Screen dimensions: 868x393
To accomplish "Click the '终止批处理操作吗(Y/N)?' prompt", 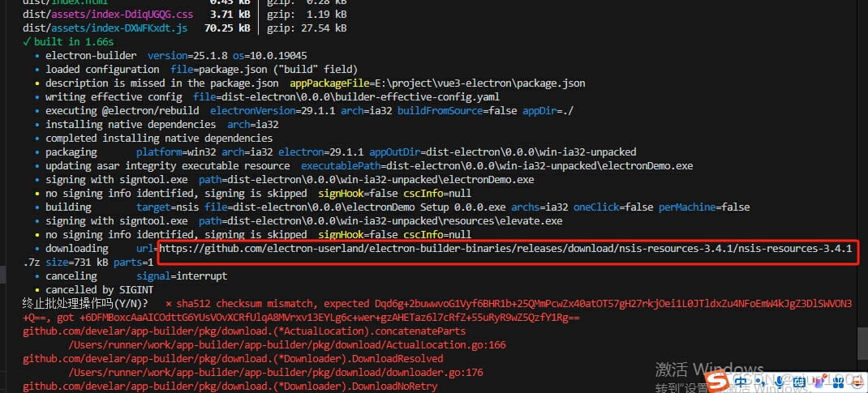I will coord(85,303).
